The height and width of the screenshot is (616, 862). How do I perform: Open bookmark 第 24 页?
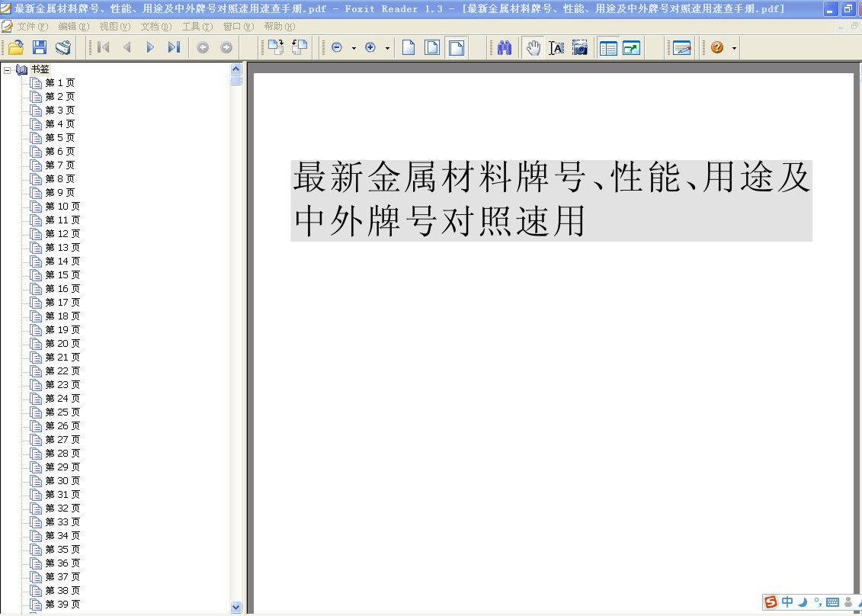click(x=62, y=399)
